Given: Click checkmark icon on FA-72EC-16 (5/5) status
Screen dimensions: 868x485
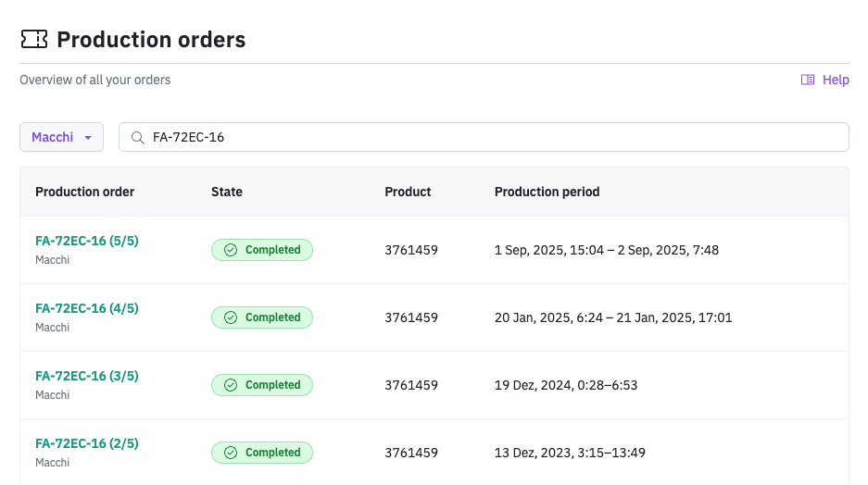Looking at the screenshot, I should pos(231,250).
